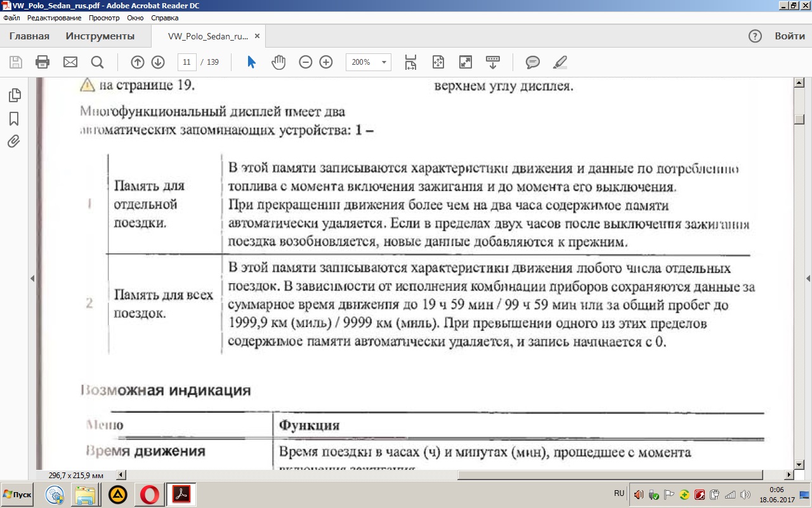Send file by email envelope icon
812x508 pixels.
(70, 62)
